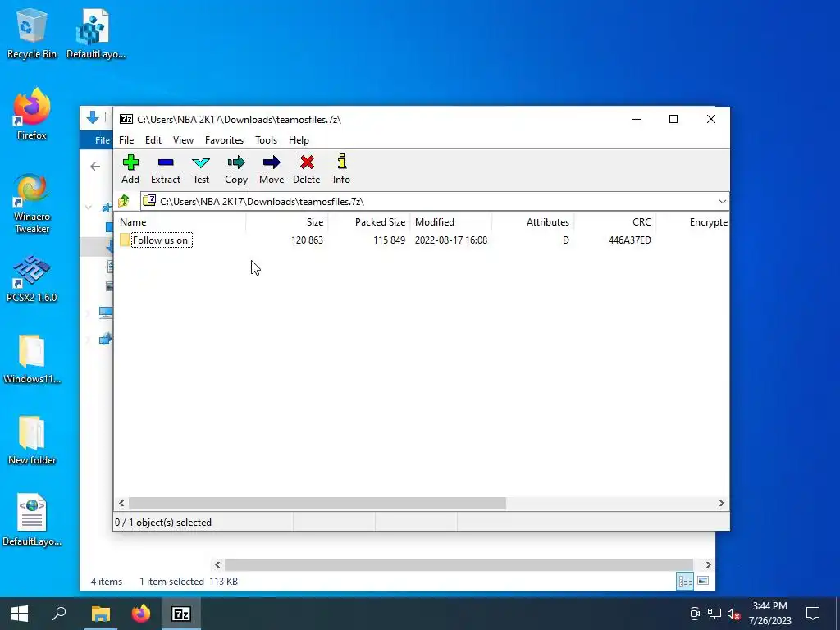This screenshot has height=630, width=840.
Task: Click the network tray icon
Action: click(714, 614)
